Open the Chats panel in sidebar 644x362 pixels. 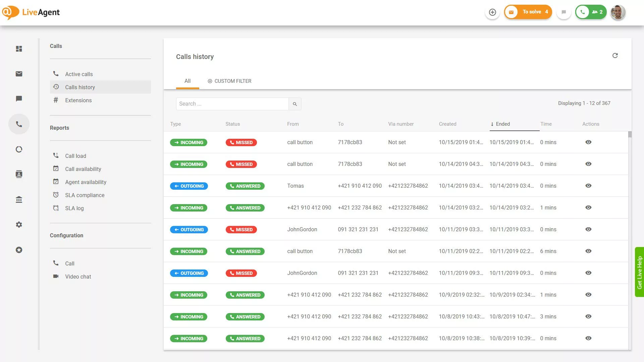19,99
